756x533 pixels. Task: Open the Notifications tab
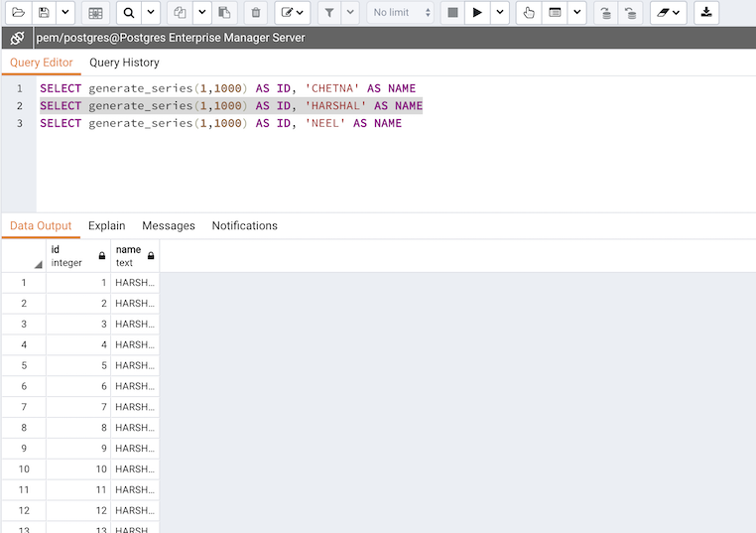245,225
